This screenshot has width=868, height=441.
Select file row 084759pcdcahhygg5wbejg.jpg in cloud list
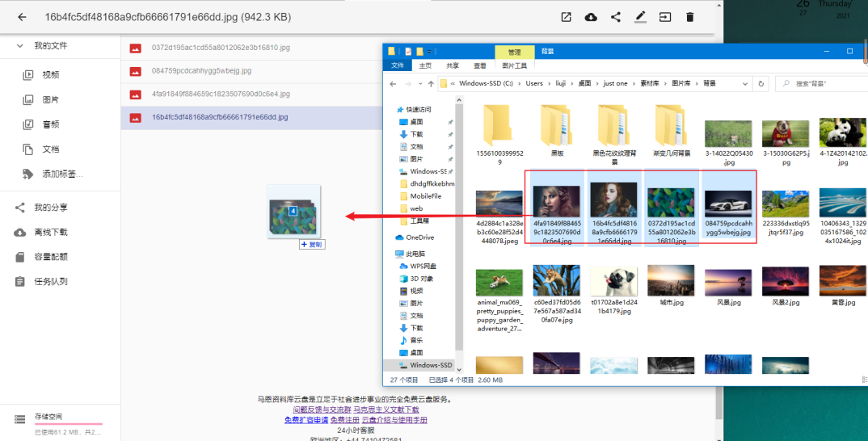point(252,71)
